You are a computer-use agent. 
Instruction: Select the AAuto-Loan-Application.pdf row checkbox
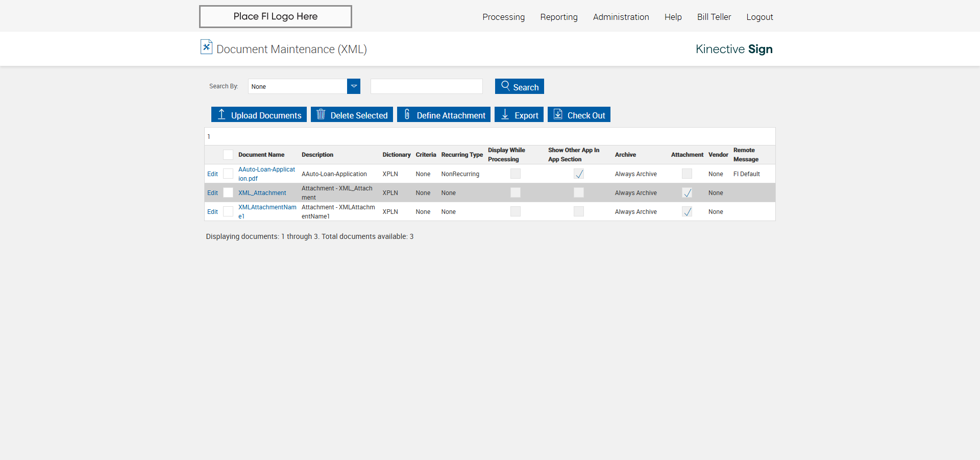tap(228, 174)
